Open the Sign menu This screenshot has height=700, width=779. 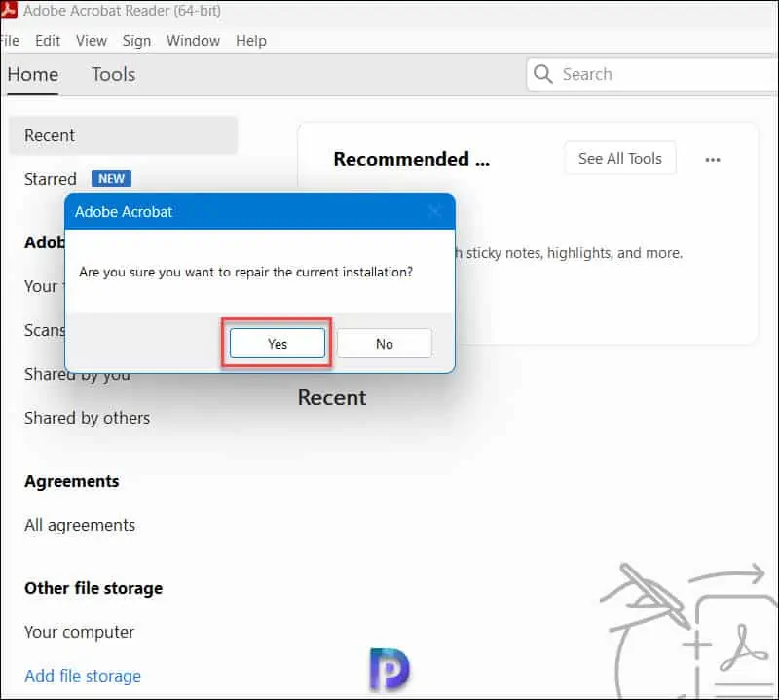[136, 40]
